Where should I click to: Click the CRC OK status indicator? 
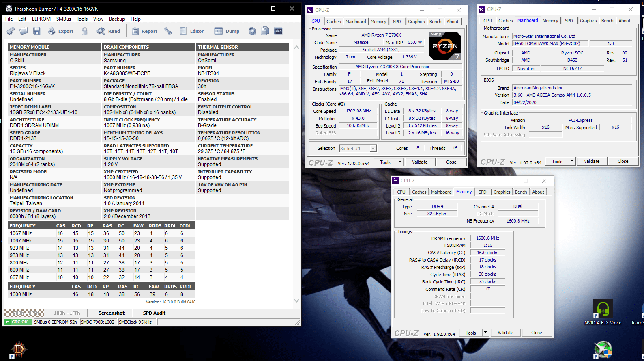18,322
